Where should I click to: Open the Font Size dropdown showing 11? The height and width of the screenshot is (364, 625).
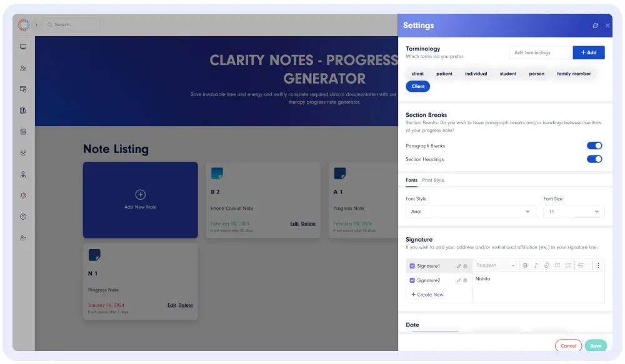[574, 212]
